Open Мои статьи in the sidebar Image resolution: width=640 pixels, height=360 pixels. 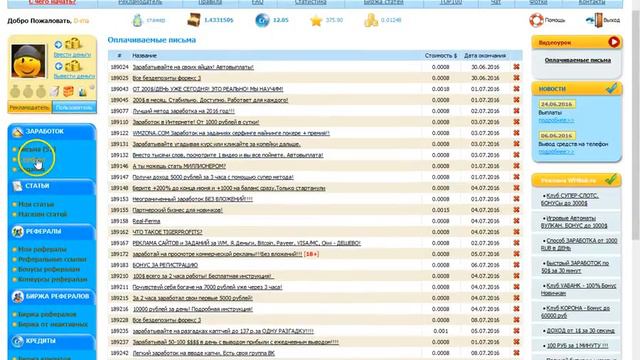[x=36, y=204]
